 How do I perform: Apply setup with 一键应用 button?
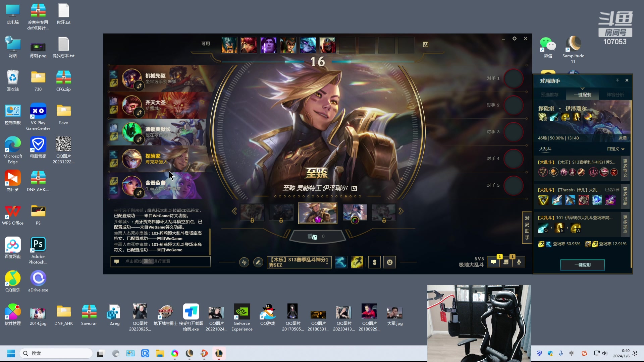click(x=583, y=265)
